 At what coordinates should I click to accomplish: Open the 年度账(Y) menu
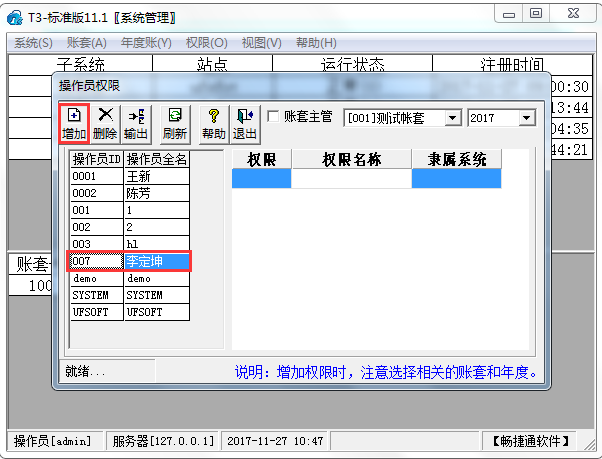(x=146, y=43)
